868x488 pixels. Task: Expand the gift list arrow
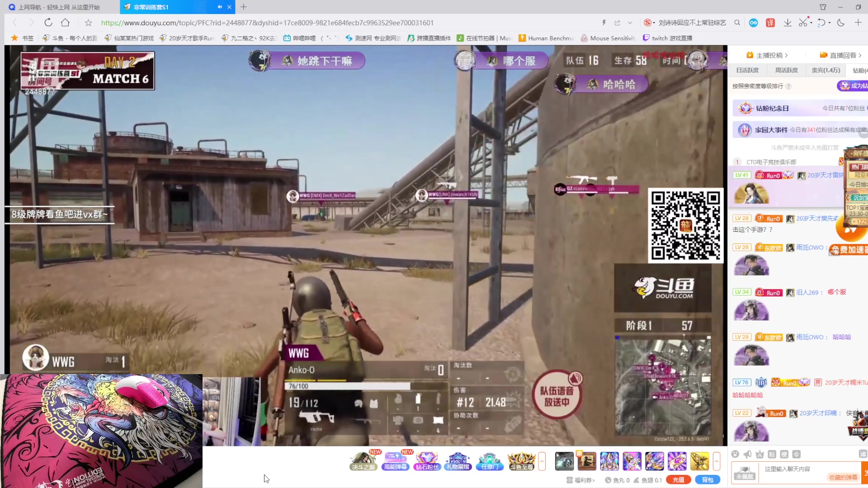point(716,461)
